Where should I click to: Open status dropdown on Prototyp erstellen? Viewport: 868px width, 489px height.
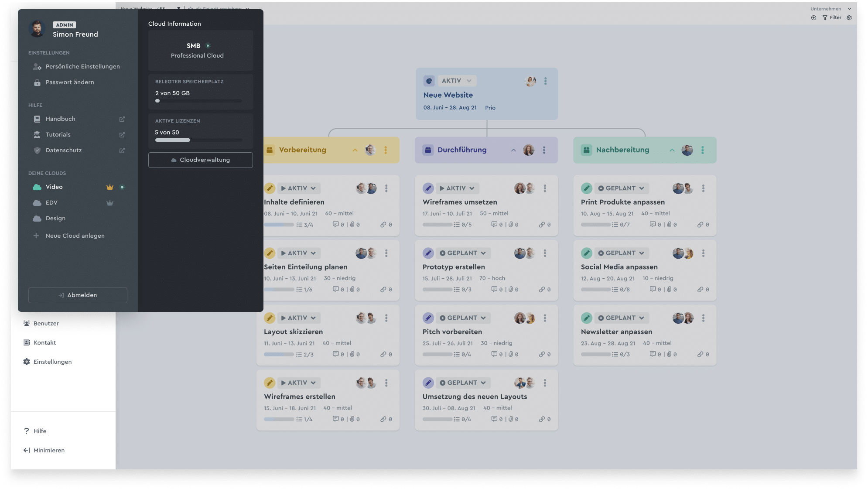pos(463,253)
